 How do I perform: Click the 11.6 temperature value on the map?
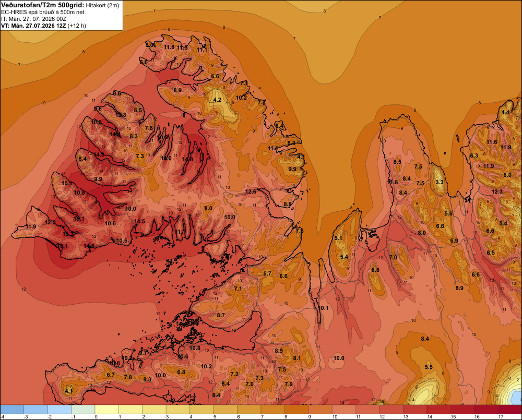pos(492,142)
